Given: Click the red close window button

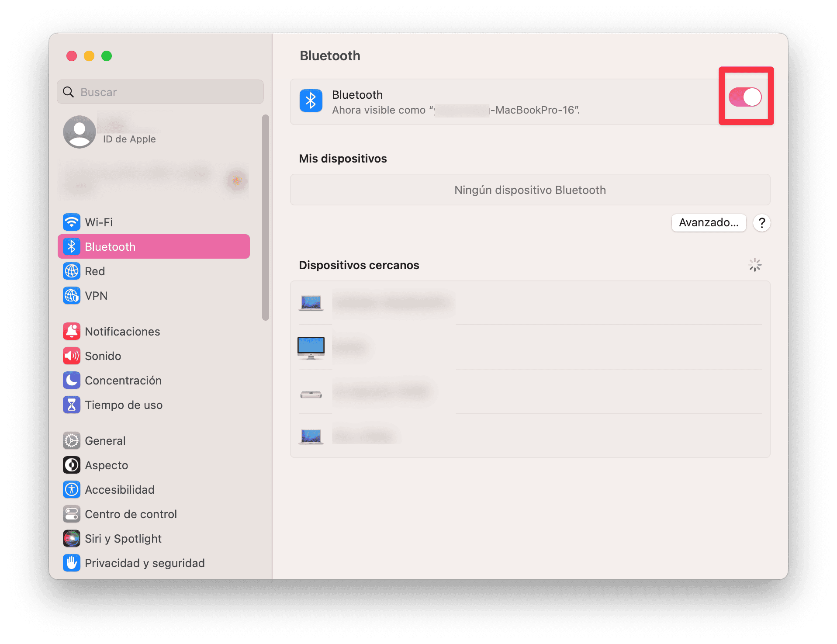Looking at the screenshot, I should 72,56.
